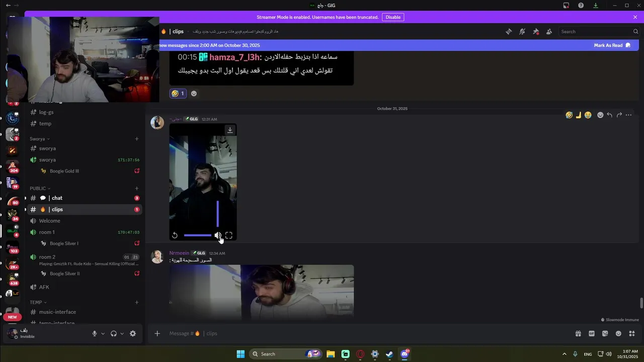
Task: Mute the microphone in user panel
Action: tap(94, 333)
